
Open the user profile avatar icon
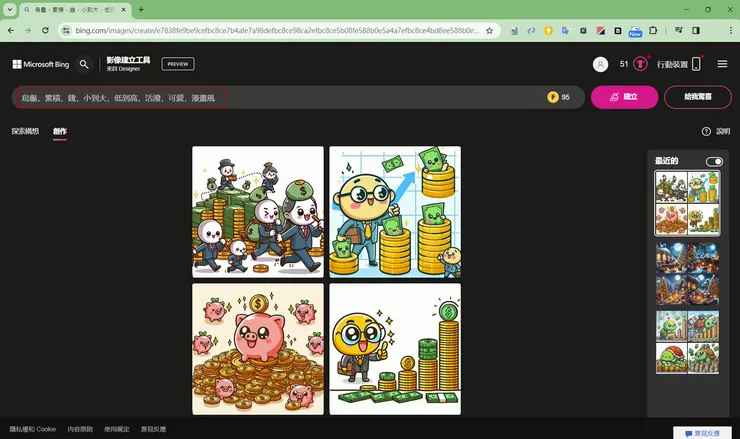[600, 64]
